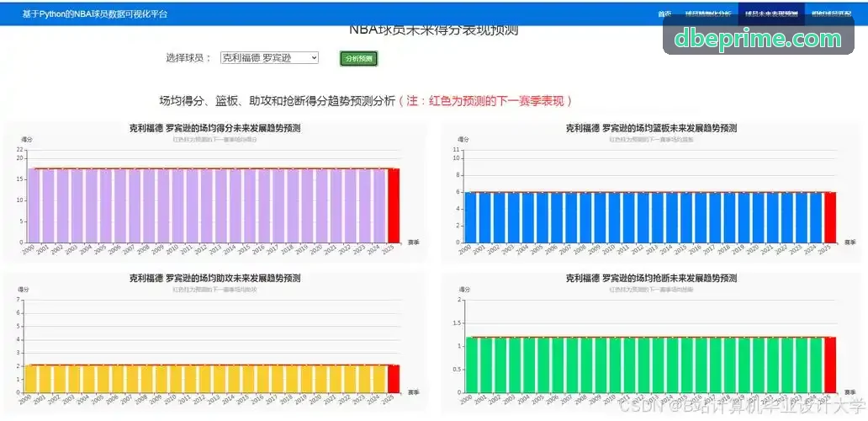Click the green 2000 bar in 场均抢断 chart
Screen dimensions: 868x421
tap(473, 365)
